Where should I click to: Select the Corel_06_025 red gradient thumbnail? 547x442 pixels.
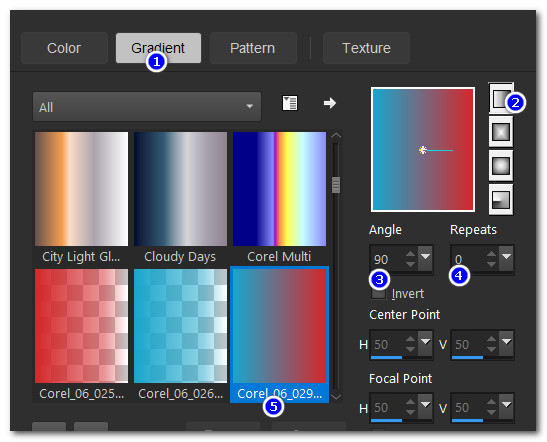pyautogui.click(x=81, y=326)
